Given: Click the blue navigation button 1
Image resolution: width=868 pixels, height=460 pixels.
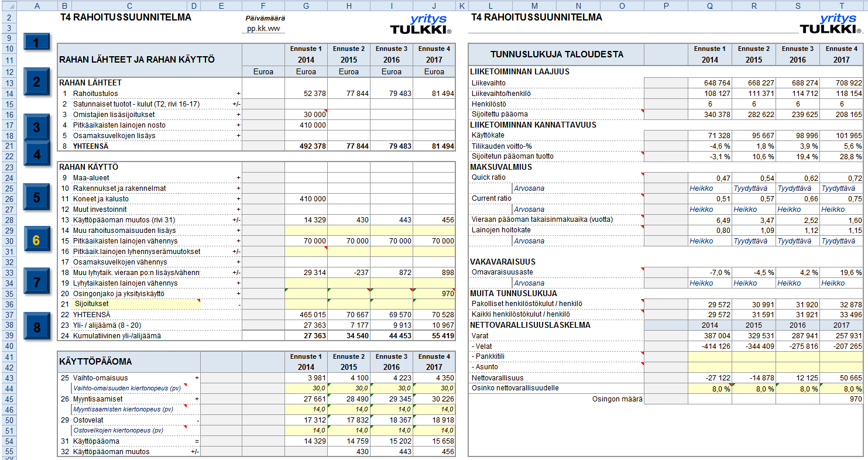Looking at the screenshot, I should pos(37,43).
